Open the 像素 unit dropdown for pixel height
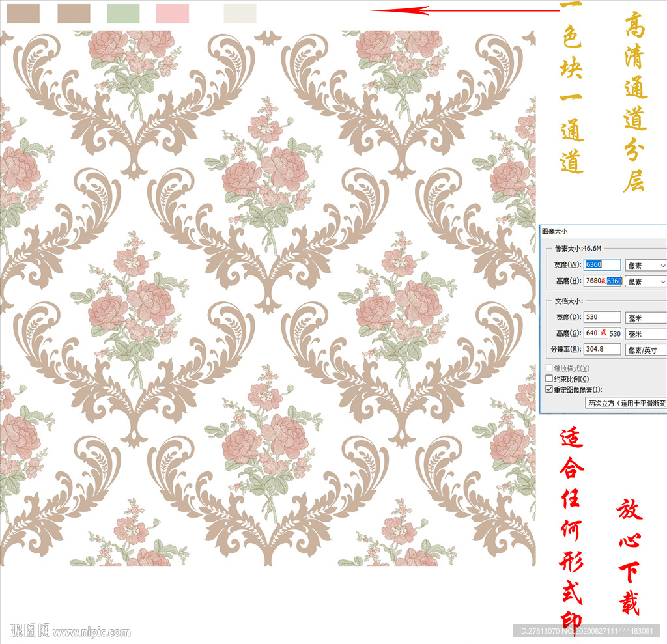The image size is (667, 644). 646,281
